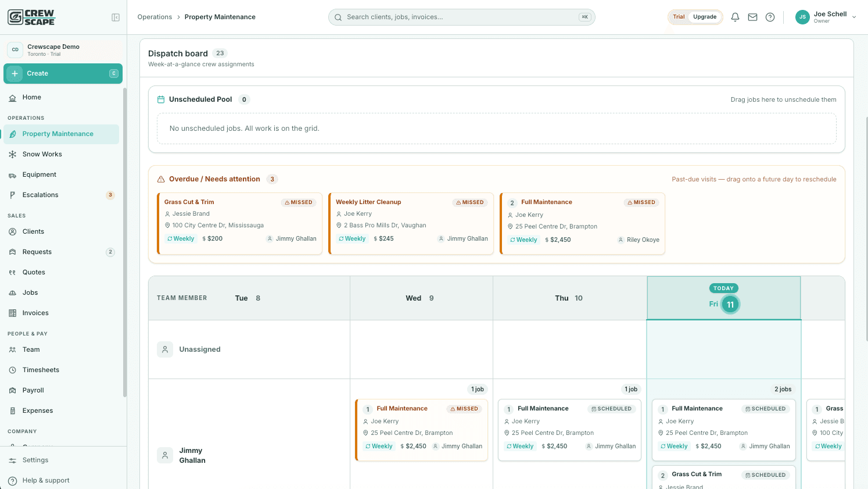Click the Crewscape logo

(31, 17)
